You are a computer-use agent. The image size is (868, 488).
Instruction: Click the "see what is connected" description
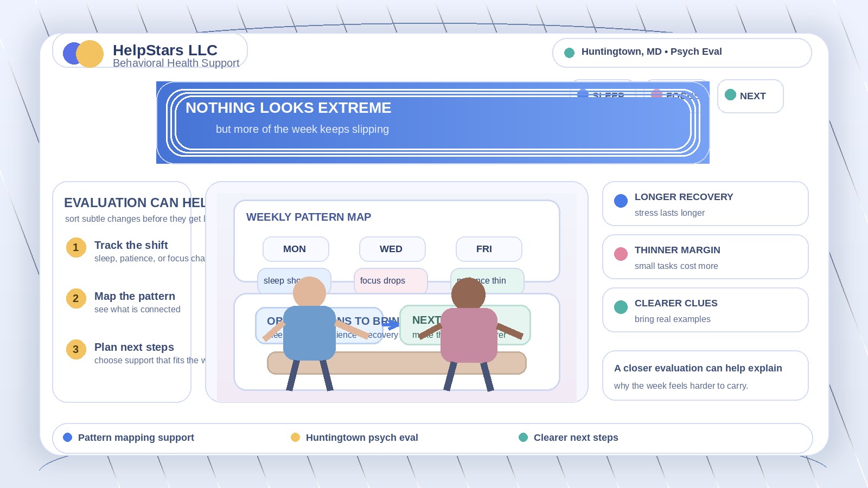137,309
